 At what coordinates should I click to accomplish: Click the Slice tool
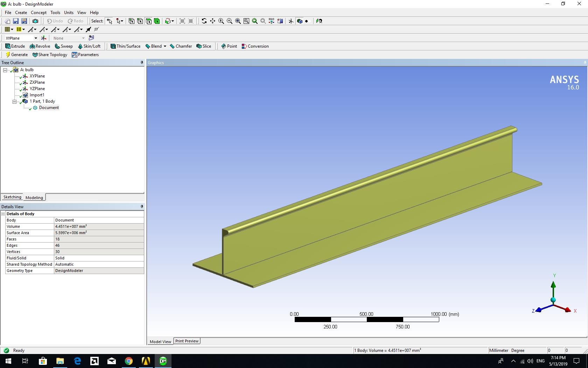[x=204, y=46]
